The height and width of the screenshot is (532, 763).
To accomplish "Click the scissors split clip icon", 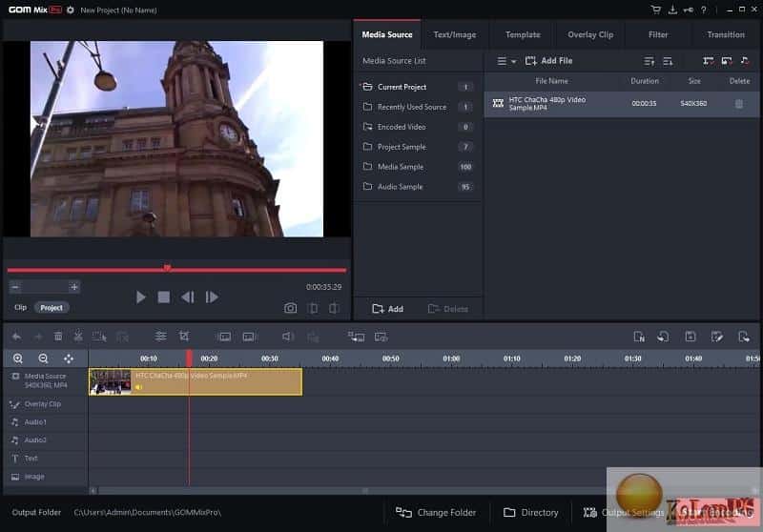I will click(78, 336).
